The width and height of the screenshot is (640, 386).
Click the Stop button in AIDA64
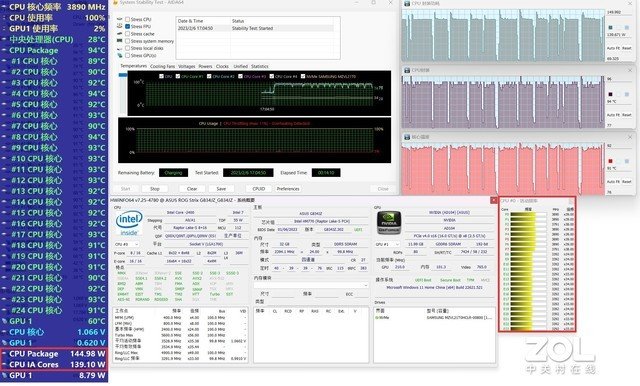[155, 189]
